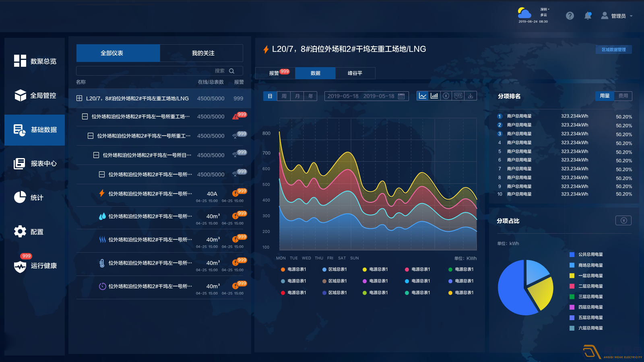Select the 月 (month) time range
Screen dimensions: 644x362
[297, 96]
